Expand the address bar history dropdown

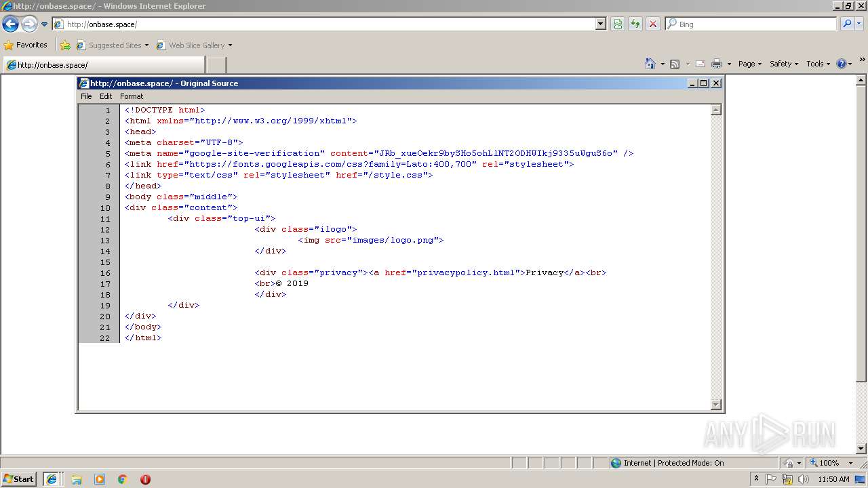click(600, 24)
